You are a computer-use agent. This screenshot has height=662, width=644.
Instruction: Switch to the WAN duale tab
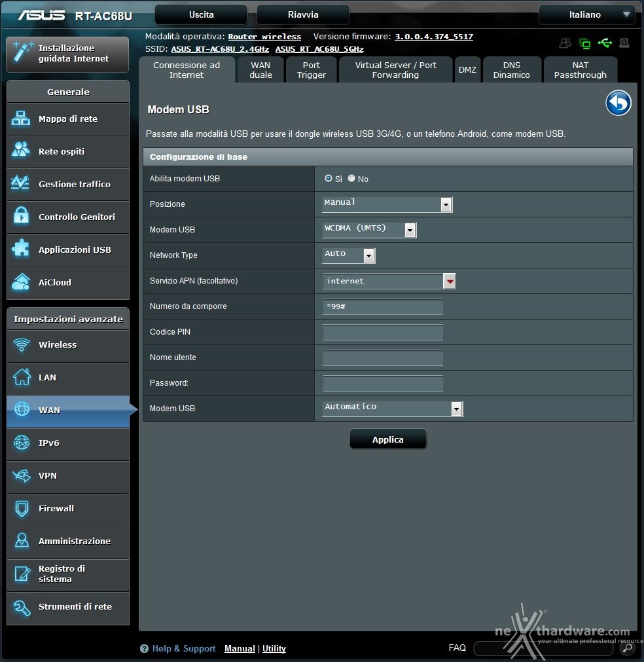click(260, 70)
